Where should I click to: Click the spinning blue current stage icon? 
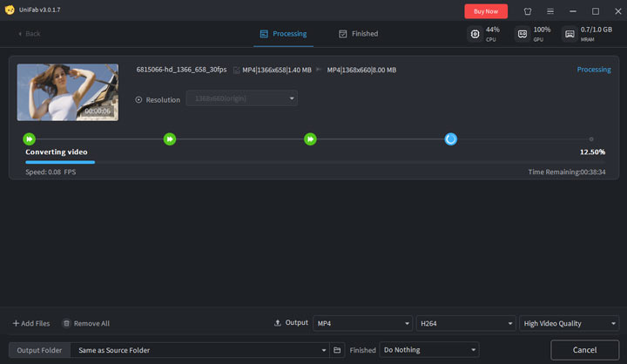pyautogui.click(x=450, y=138)
